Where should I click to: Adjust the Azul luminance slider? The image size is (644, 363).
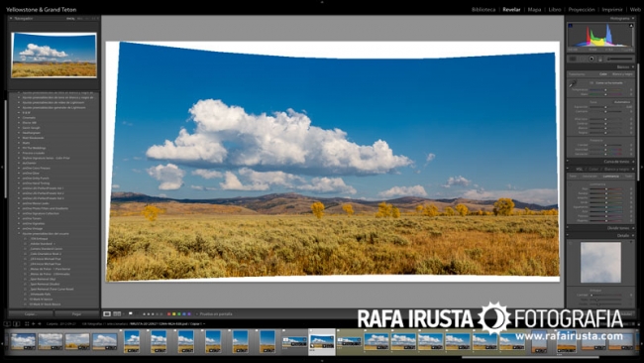point(606,211)
